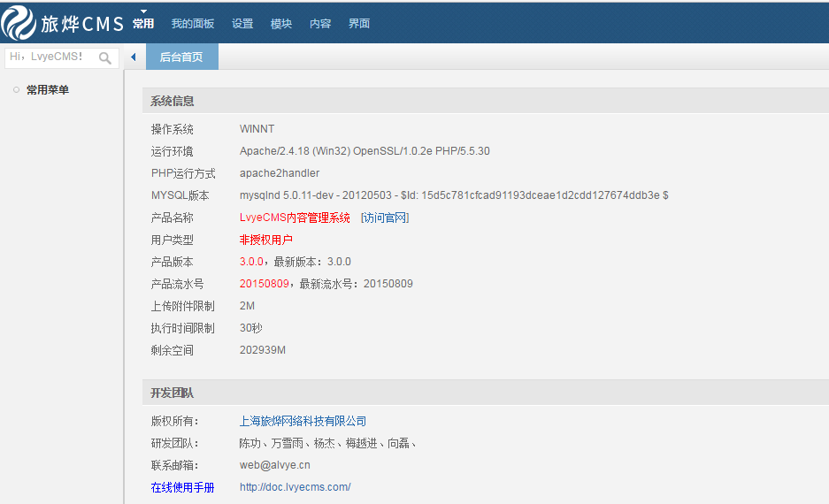Open the 模块 menu

pos(280,24)
